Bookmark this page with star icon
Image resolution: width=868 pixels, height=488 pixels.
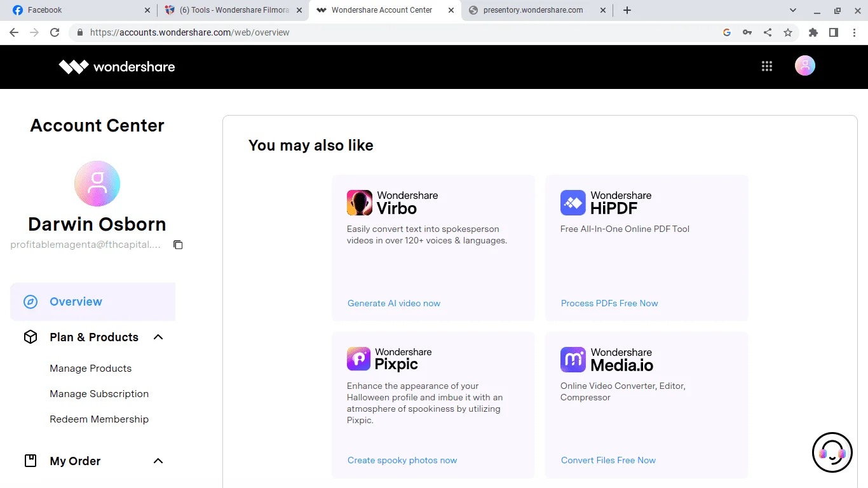point(788,32)
